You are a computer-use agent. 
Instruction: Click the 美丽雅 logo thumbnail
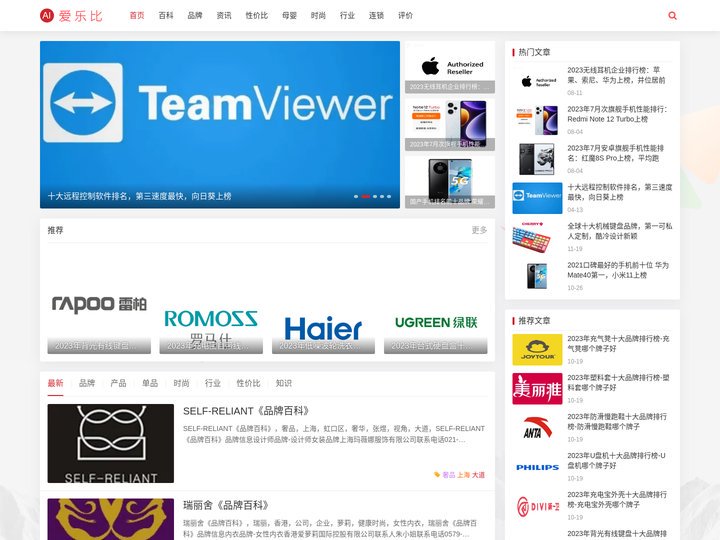[x=537, y=389]
